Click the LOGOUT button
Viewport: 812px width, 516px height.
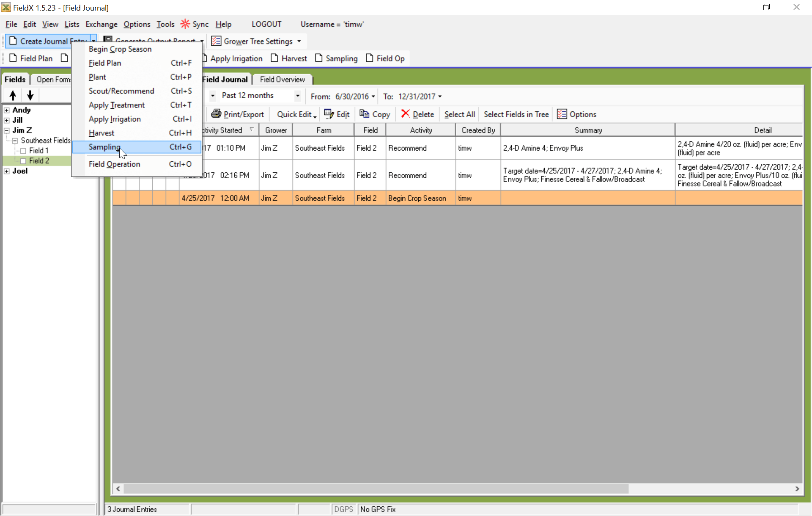(266, 24)
